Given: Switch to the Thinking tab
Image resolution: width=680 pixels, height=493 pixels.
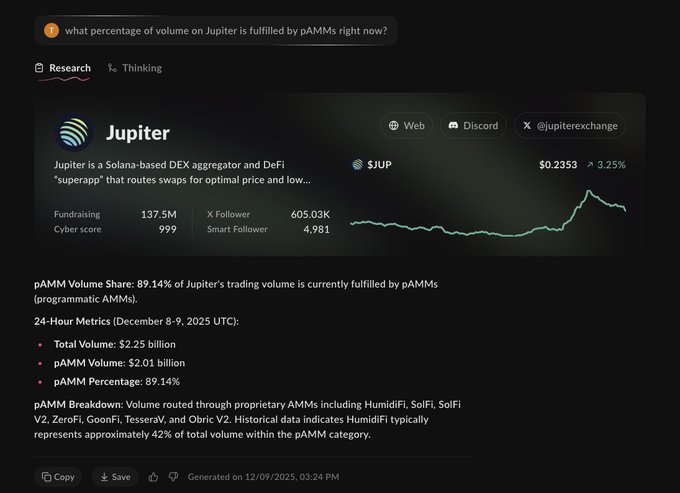Looking at the screenshot, I should pos(135,68).
